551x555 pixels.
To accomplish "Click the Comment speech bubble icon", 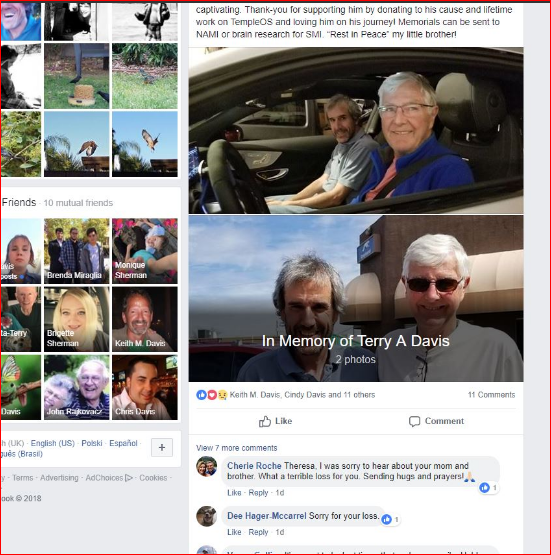I will [x=414, y=421].
